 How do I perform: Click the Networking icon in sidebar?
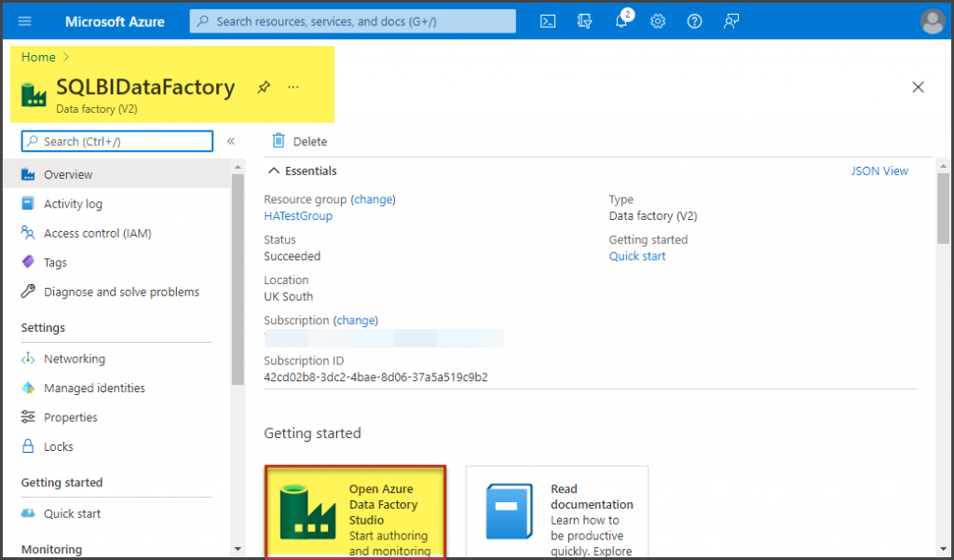pos(28,359)
